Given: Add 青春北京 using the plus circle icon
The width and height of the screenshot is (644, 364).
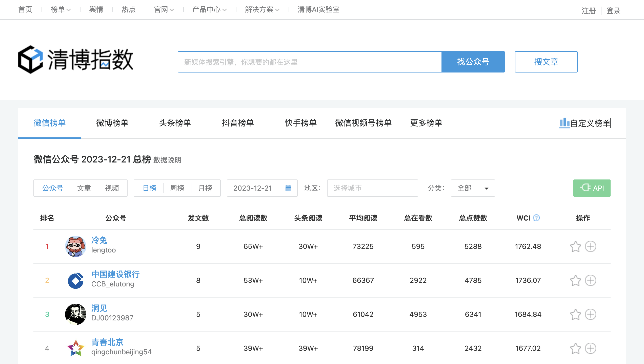Looking at the screenshot, I should (x=591, y=348).
